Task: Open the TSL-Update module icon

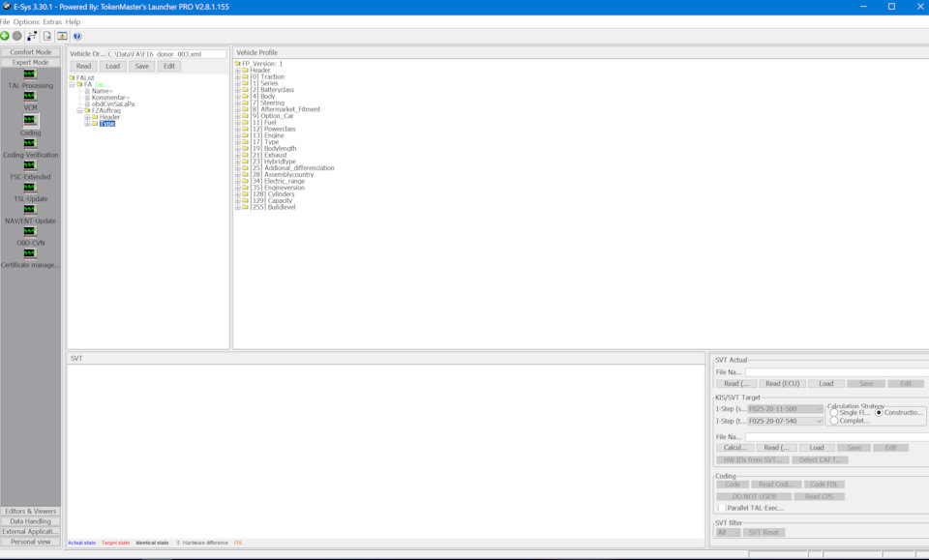Action: click(30, 188)
